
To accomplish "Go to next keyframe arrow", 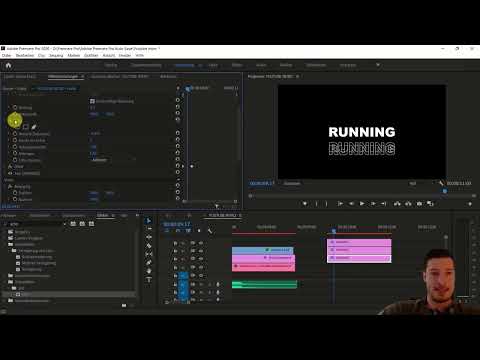I will (183, 166).
